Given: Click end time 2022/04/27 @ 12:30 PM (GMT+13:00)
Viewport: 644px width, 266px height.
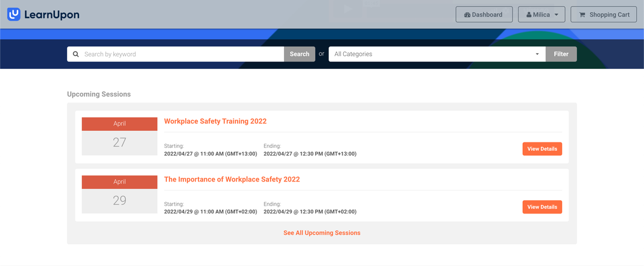Looking at the screenshot, I should (310, 154).
